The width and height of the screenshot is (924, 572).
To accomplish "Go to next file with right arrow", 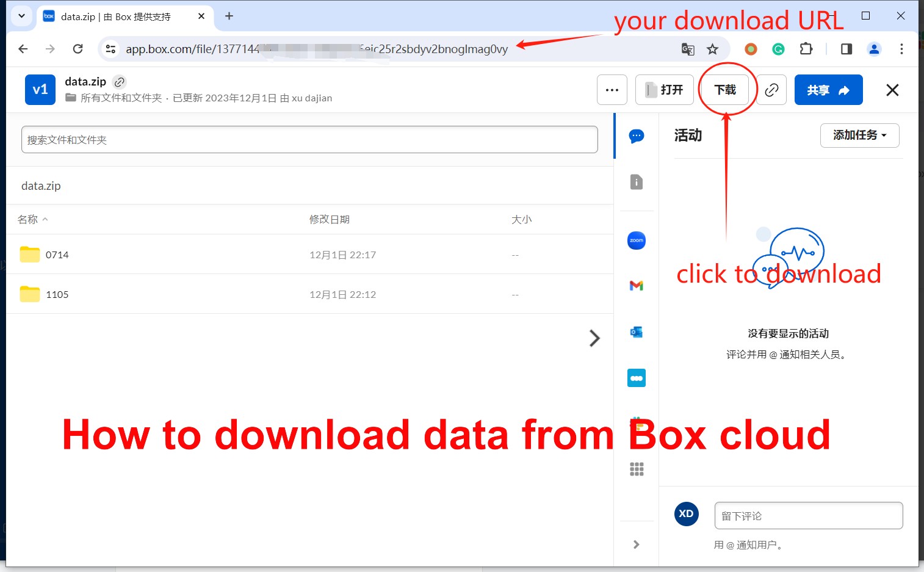I will coord(594,338).
